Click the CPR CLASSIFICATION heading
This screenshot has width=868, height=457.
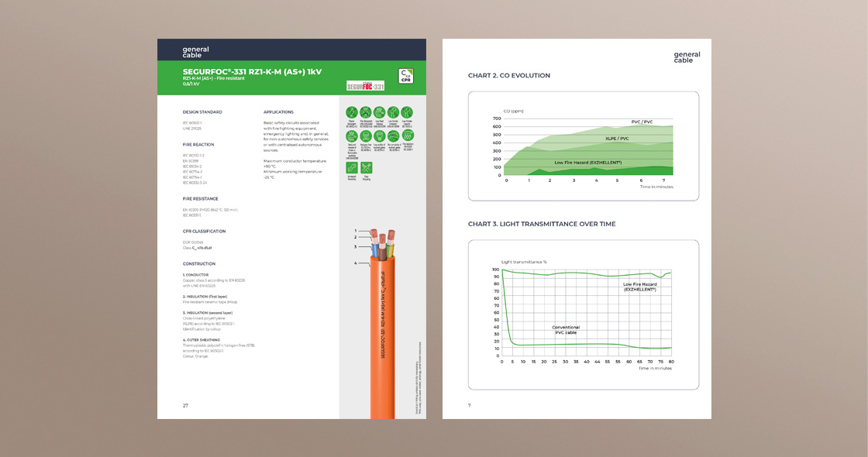(x=205, y=232)
